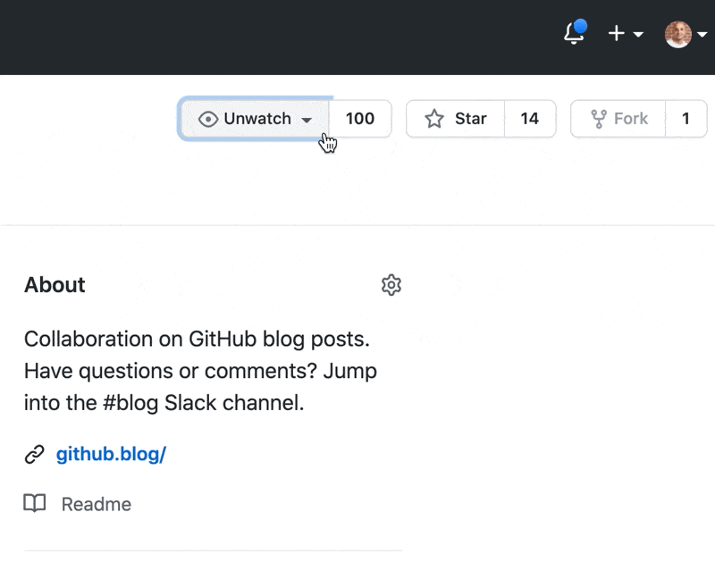View the 14 stargazers count
Image resolution: width=715 pixels, height=588 pixels.
pos(530,119)
